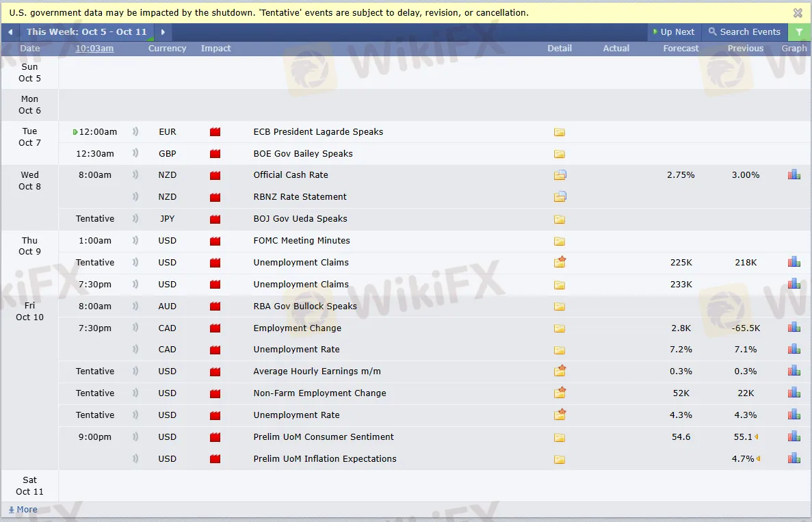812x522 pixels.
Task: Open detail icon for RBNZ Rate Statement
Action: point(560,197)
